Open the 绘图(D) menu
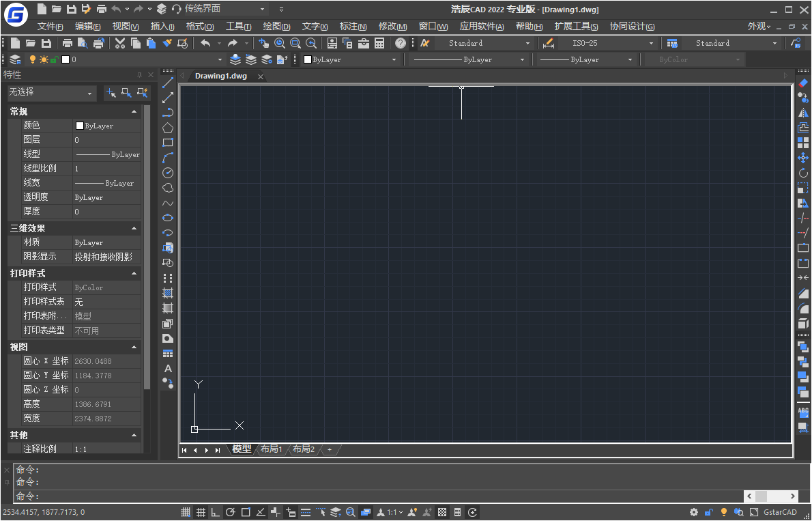812x521 pixels. [x=276, y=26]
